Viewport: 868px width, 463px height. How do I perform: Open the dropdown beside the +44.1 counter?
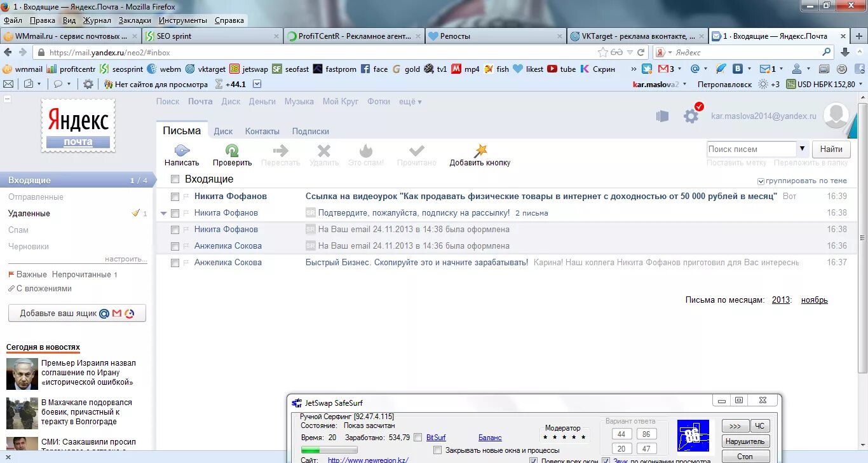tap(257, 84)
